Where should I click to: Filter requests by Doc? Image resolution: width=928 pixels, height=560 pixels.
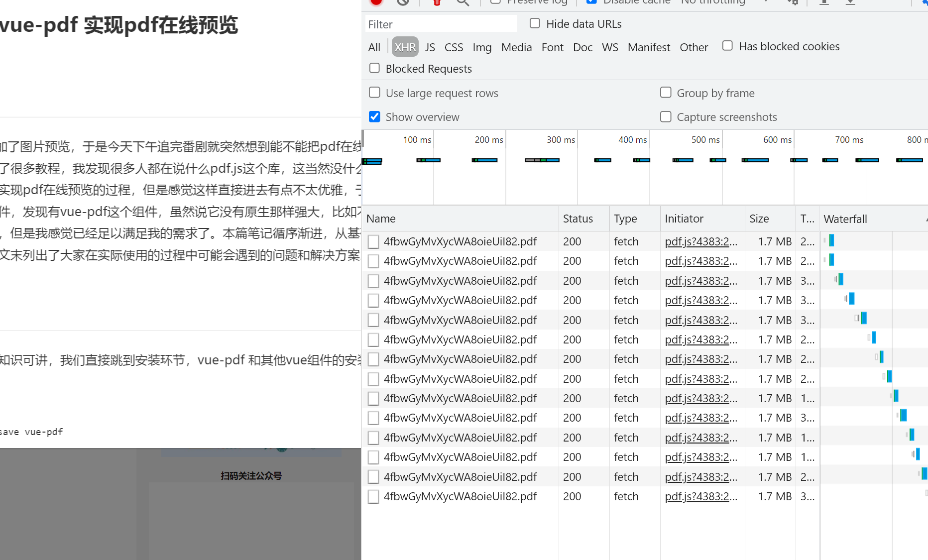click(x=582, y=47)
